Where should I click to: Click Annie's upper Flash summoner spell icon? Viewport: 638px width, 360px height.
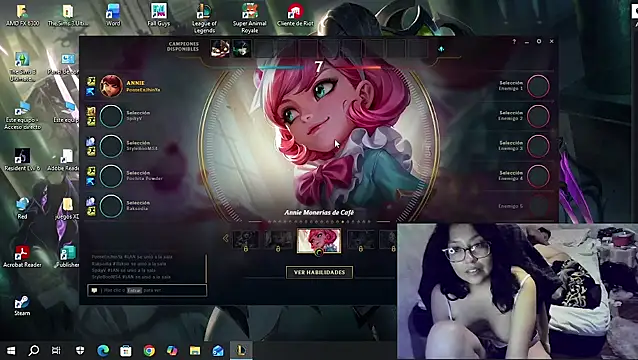point(91,81)
